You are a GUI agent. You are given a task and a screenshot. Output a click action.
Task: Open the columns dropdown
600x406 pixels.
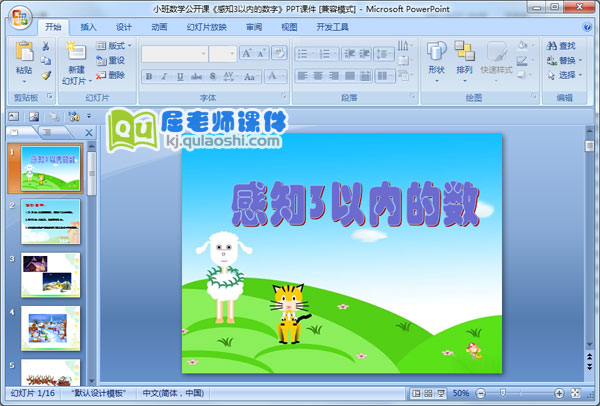(385, 76)
